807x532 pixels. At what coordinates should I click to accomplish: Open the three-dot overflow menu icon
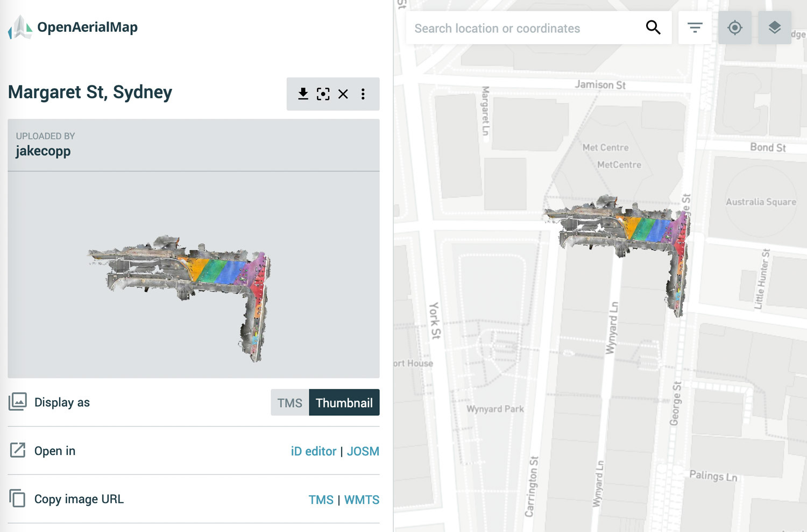pos(363,94)
